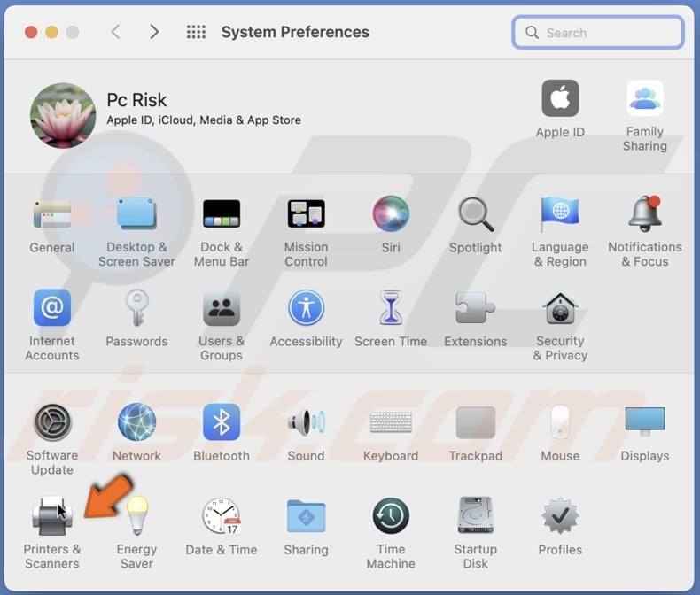Open Security & Privacy pane
The height and width of the screenshot is (595, 700).
click(x=560, y=309)
